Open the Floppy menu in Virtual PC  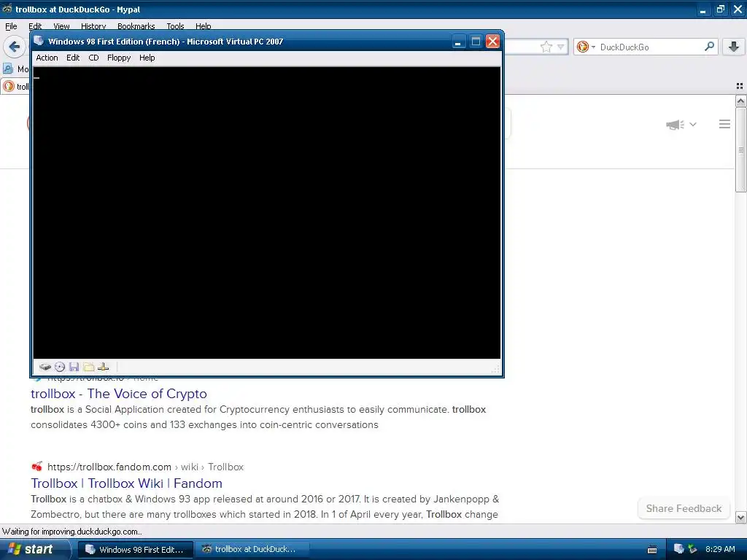[x=119, y=58]
